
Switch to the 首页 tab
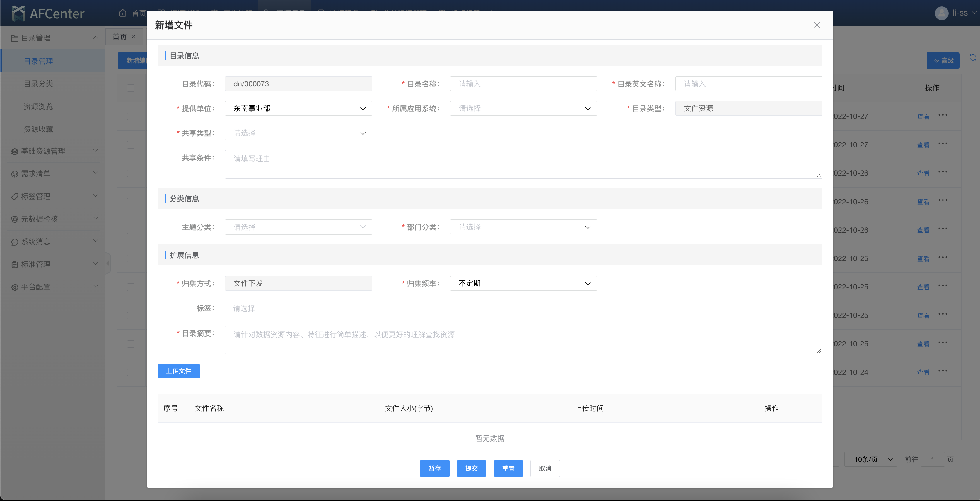point(119,37)
